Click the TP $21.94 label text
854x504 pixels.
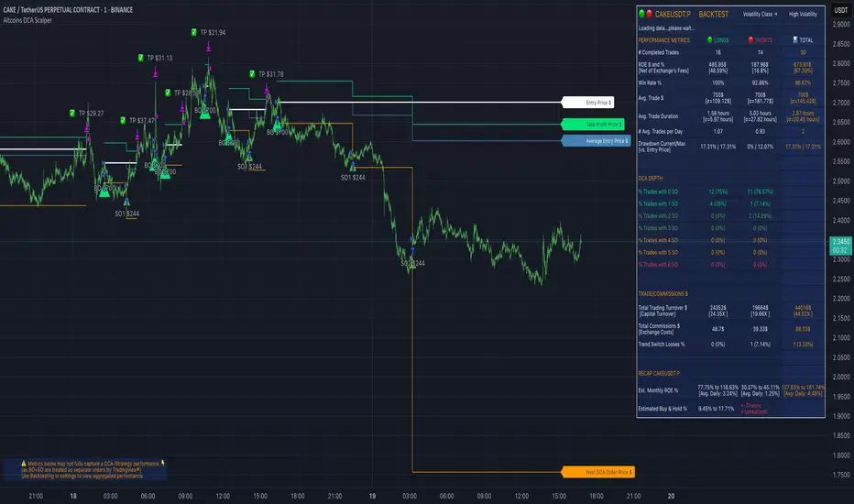coord(213,32)
